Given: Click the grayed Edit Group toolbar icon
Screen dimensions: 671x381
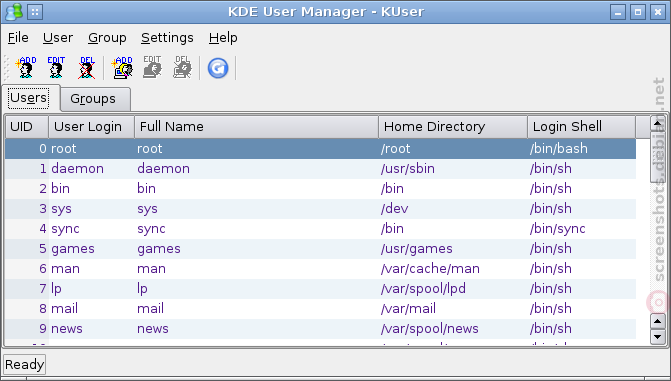Looking at the screenshot, I should (x=152, y=68).
